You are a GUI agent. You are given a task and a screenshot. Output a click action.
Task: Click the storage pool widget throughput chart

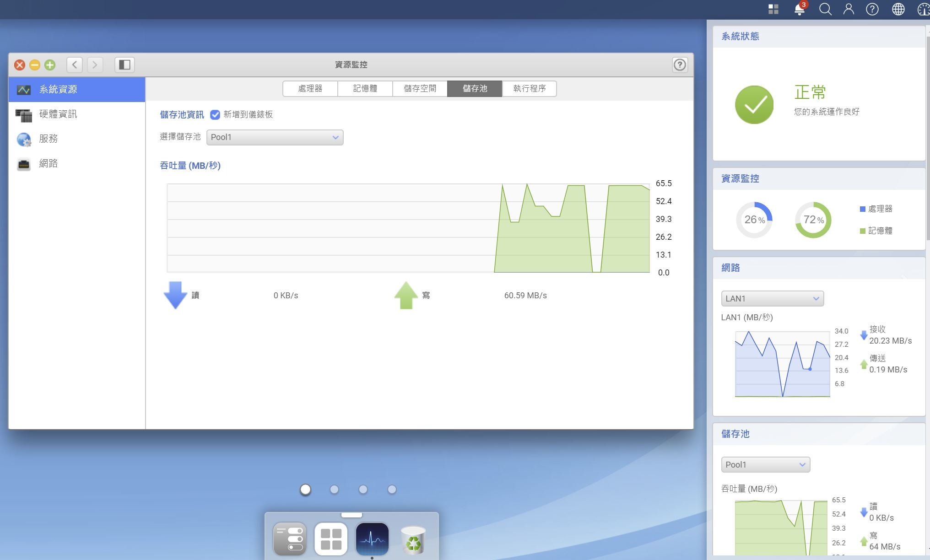tap(781, 528)
